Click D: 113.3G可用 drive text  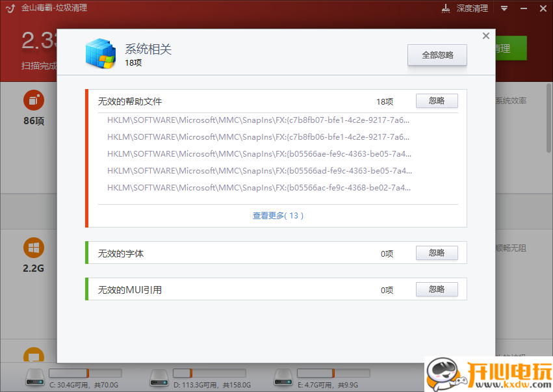pyautogui.click(x=212, y=385)
